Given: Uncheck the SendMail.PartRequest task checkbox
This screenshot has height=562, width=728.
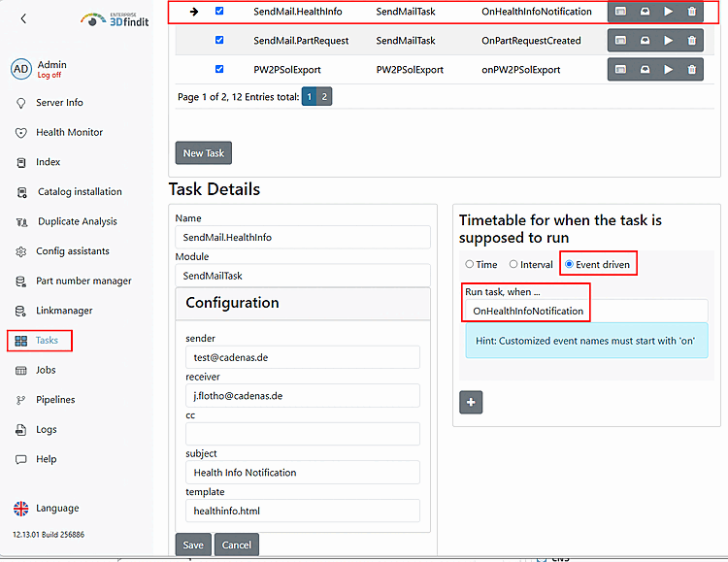Looking at the screenshot, I should click(219, 40).
